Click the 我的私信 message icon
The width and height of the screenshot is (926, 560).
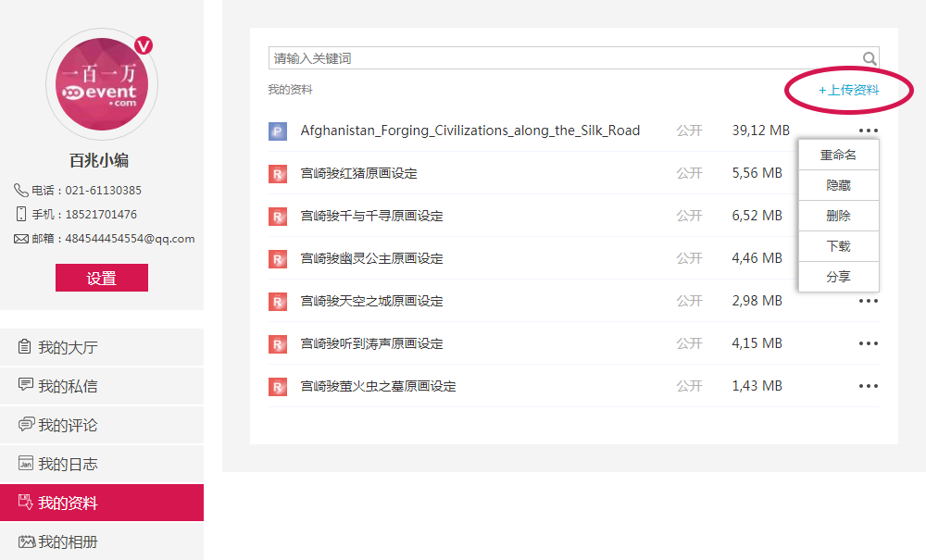click(25, 385)
